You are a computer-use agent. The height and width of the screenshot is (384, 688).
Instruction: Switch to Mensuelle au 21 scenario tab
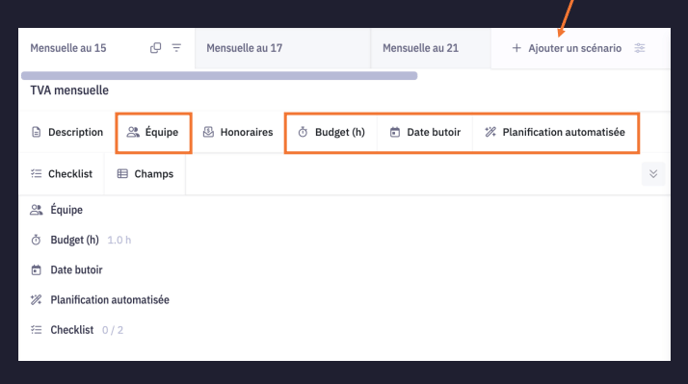point(431,48)
